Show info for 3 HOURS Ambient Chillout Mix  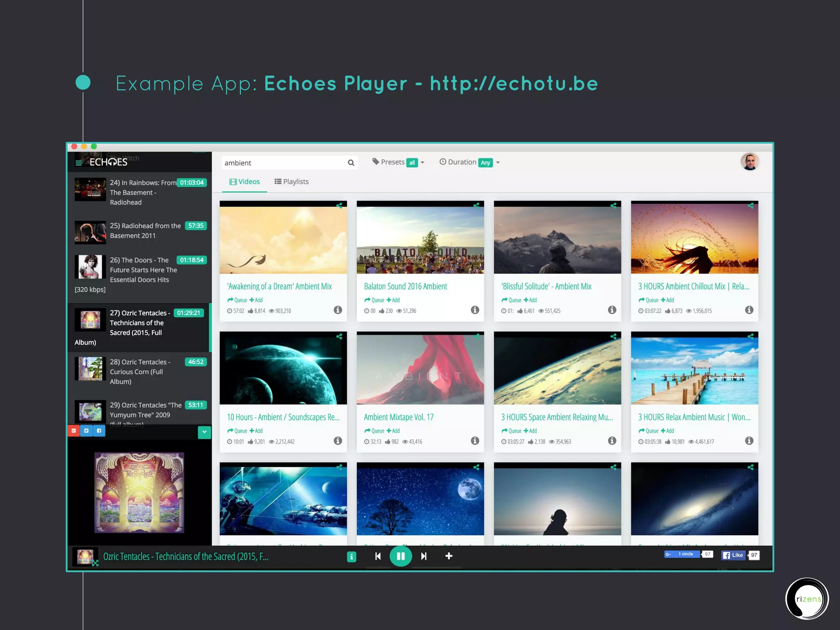[x=749, y=310]
